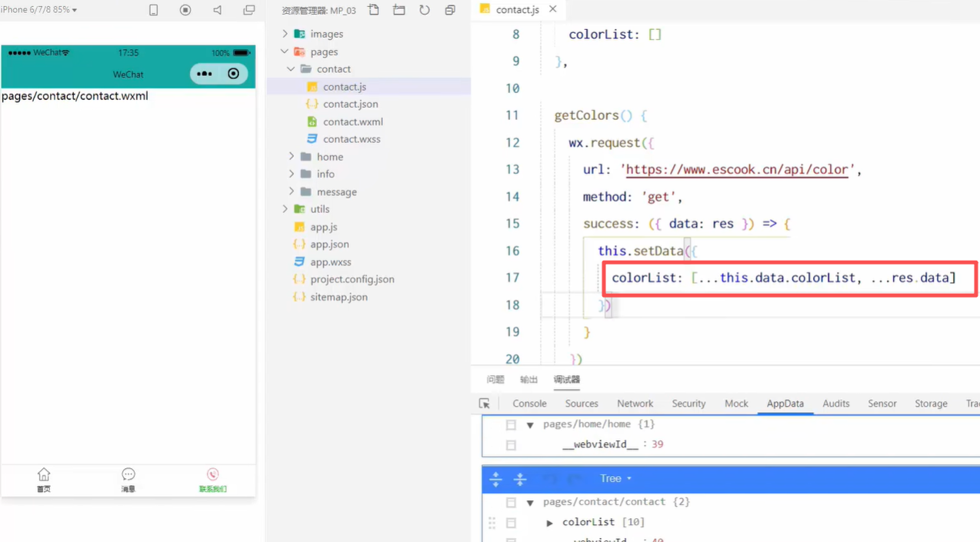Click the WeChat capsule more-options dots
Viewport: 980px width, 542px height.
click(204, 74)
